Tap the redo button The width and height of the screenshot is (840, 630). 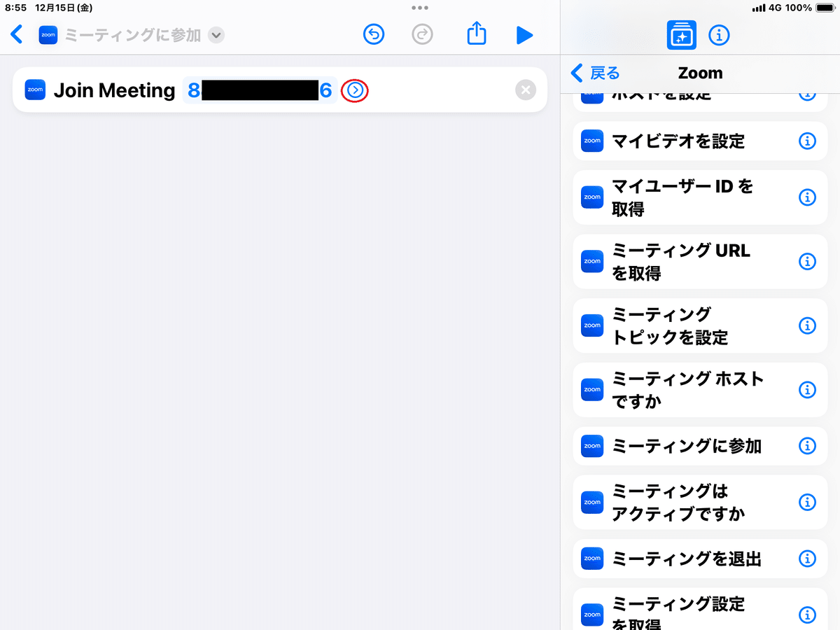(x=422, y=34)
